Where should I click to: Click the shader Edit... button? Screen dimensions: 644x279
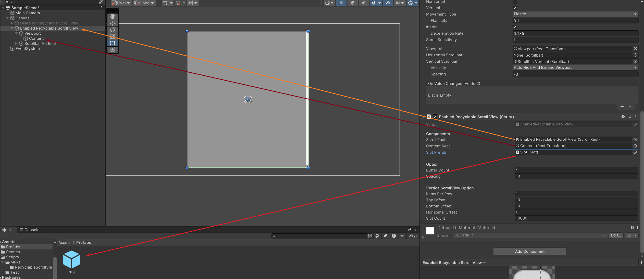pyautogui.click(x=616, y=235)
